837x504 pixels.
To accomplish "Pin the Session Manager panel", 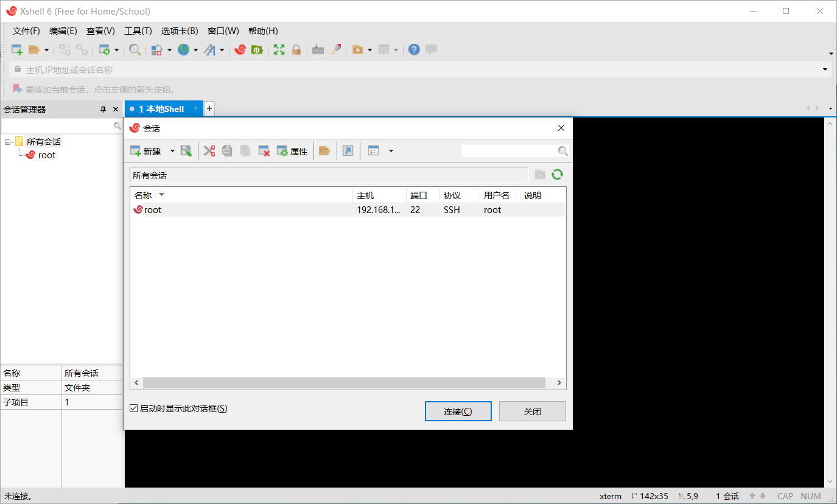I will point(103,110).
